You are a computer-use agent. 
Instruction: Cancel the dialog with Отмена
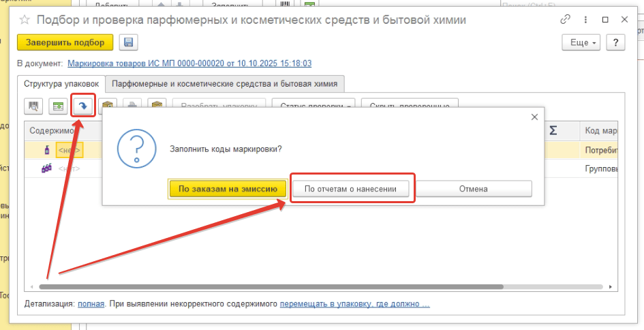click(473, 189)
